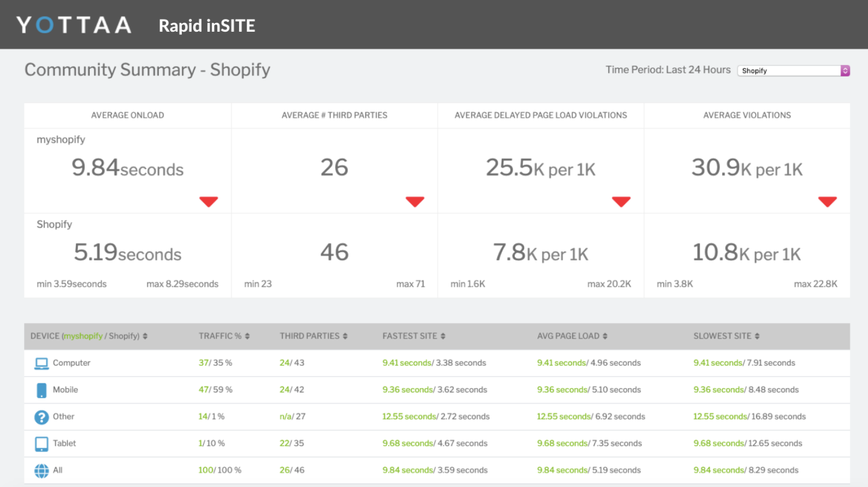The width and height of the screenshot is (868, 487).
Task: Click red down arrow under Average Onload
Action: coord(208,202)
